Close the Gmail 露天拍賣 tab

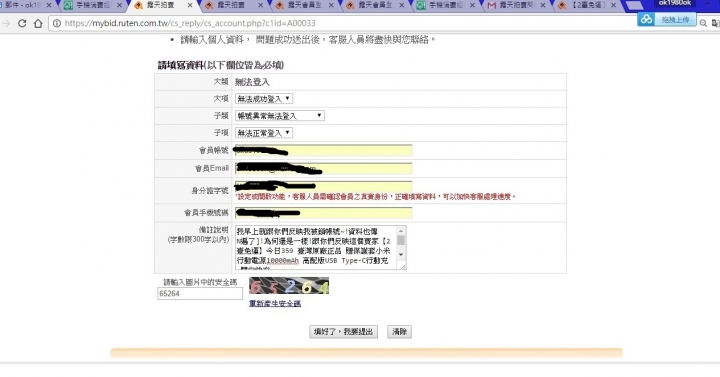point(543,5)
